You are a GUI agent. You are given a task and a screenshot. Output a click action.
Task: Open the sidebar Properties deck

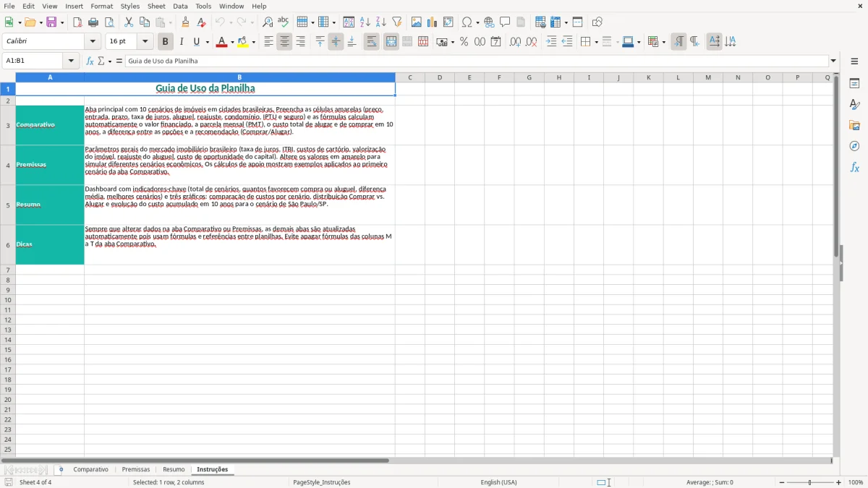pyautogui.click(x=854, y=84)
